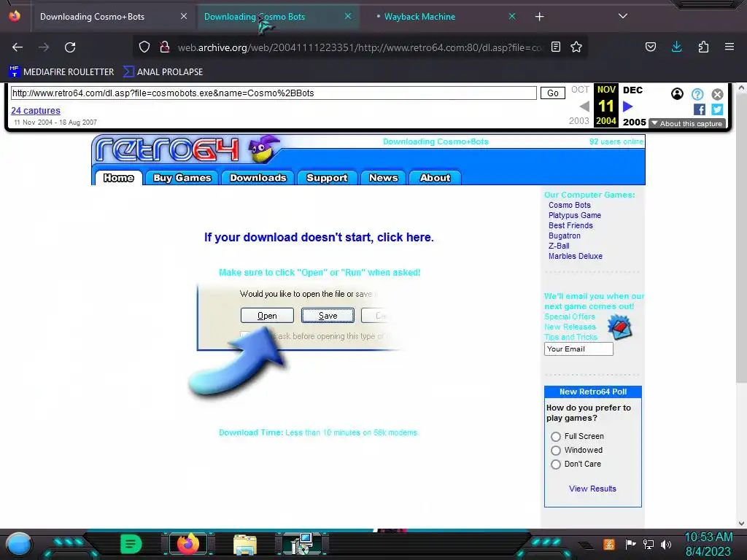Viewport: 747px width, 560px height.
Task: Open the Buy Games tab
Action: tap(182, 178)
